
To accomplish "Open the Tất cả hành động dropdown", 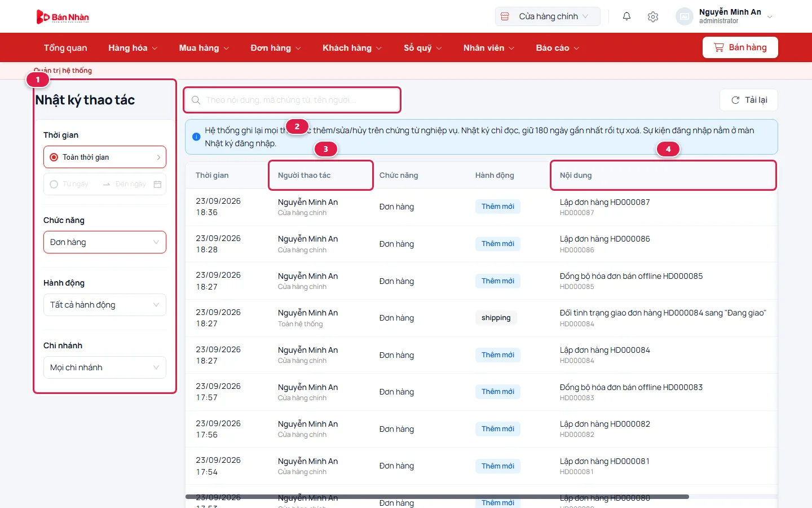I will (x=105, y=305).
